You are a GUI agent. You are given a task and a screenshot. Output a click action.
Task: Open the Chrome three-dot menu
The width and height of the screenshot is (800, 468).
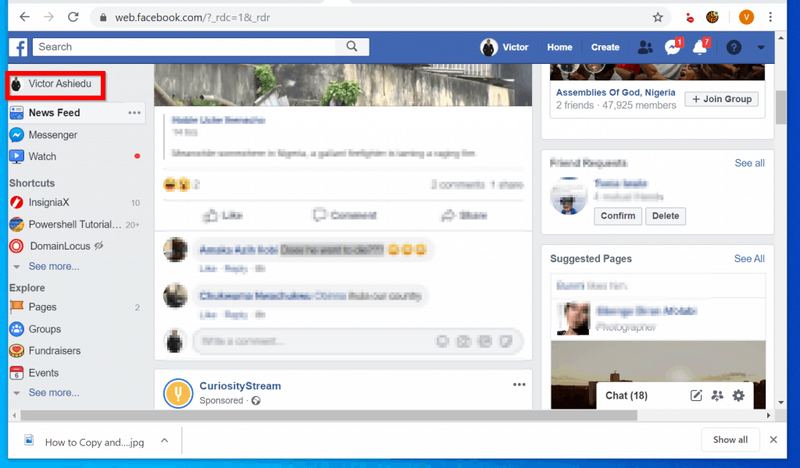coord(770,17)
